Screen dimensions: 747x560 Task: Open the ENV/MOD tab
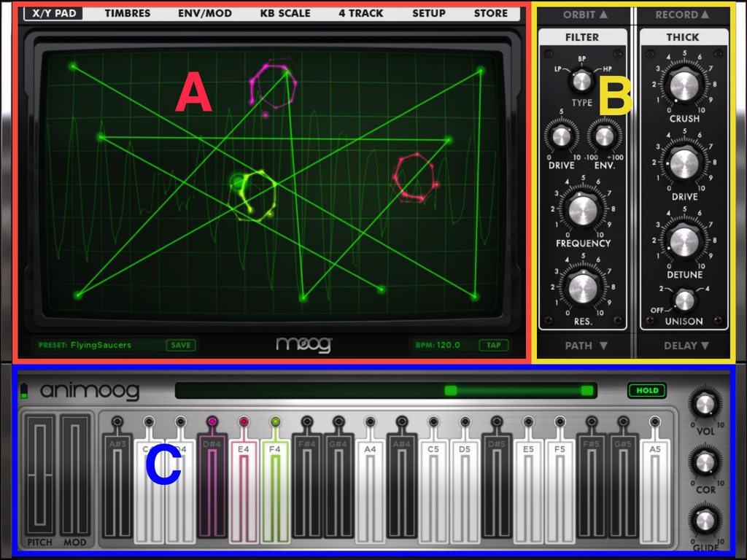[x=205, y=13]
